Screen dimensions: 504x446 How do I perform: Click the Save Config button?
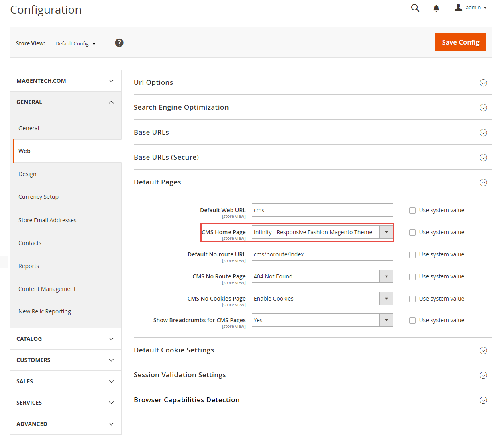pyautogui.click(x=460, y=43)
